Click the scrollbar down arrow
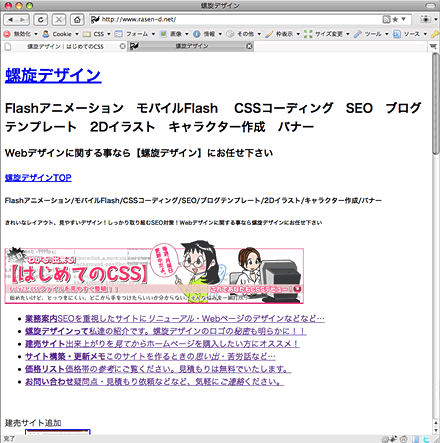 (x=436, y=430)
